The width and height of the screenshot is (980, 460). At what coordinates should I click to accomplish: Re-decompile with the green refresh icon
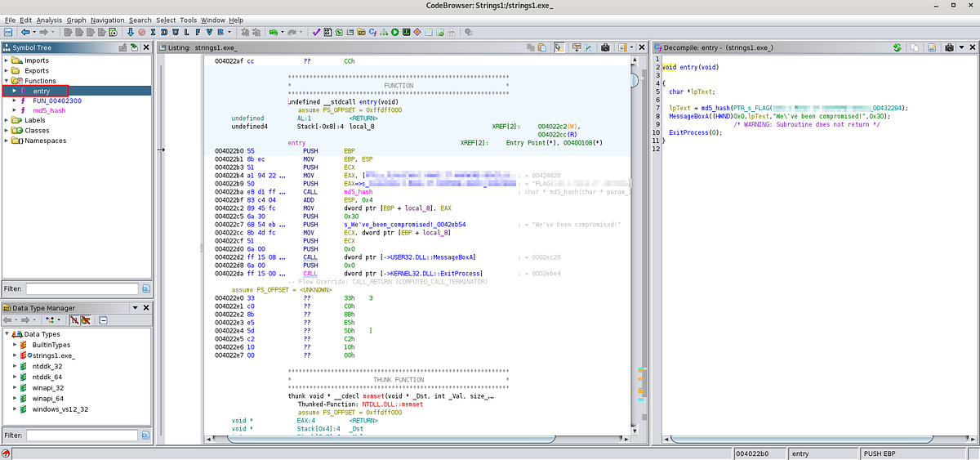[896, 47]
